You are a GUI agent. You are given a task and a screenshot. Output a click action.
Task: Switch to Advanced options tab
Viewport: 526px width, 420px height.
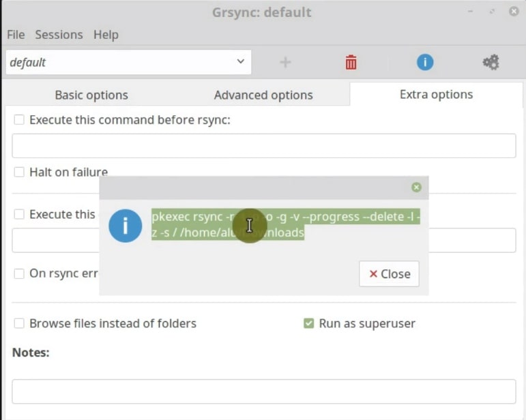click(263, 95)
